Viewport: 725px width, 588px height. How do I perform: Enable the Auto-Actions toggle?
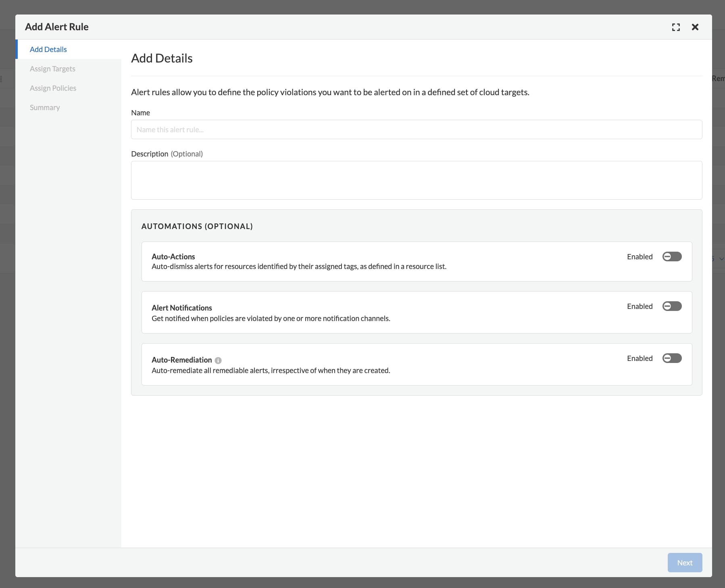click(672, 256)
